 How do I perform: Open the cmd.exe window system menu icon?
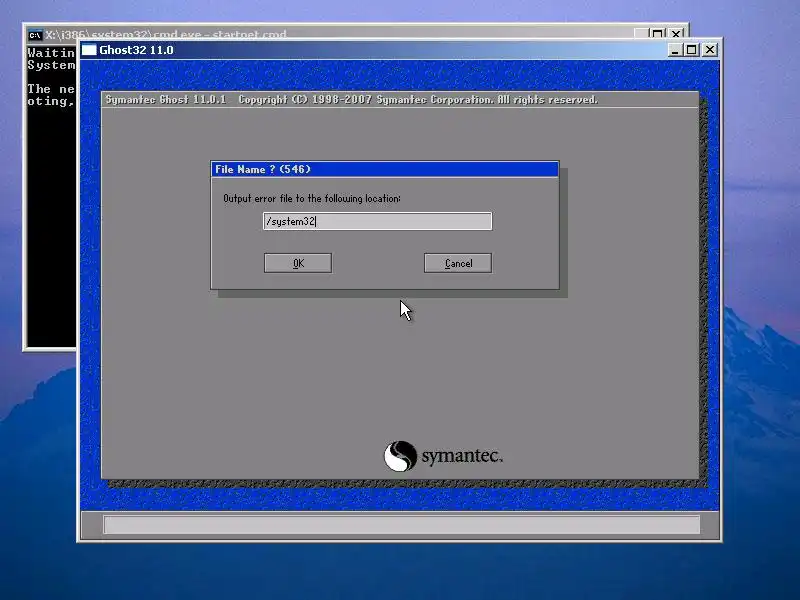coord(35,35)
